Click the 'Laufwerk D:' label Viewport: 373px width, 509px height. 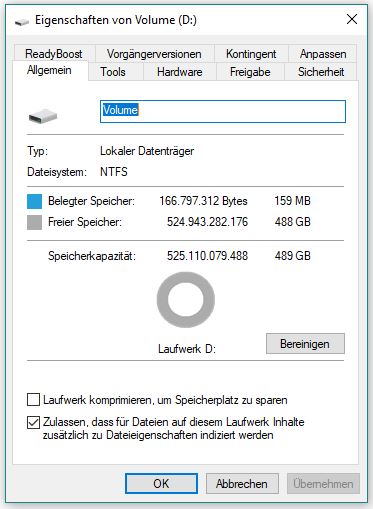coord(187,349)
